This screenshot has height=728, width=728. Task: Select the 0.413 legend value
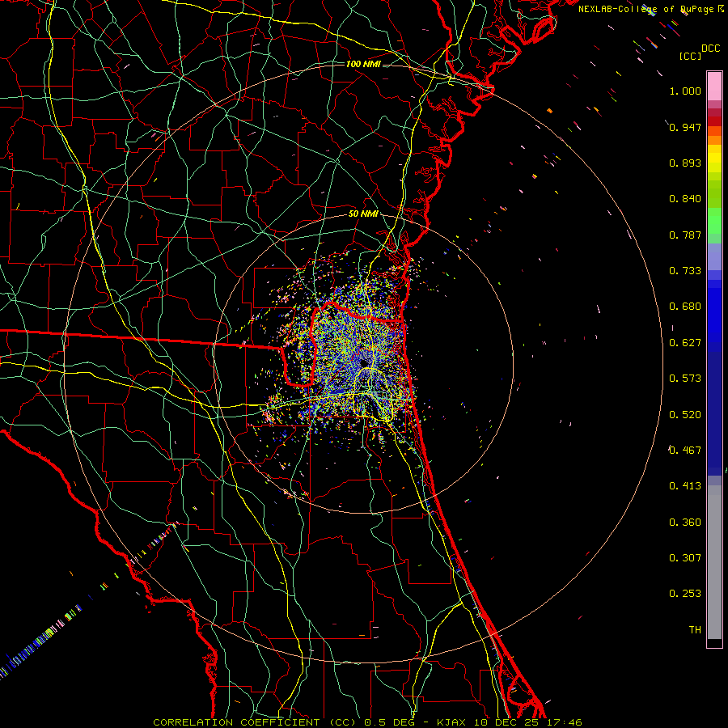point(685,486)
